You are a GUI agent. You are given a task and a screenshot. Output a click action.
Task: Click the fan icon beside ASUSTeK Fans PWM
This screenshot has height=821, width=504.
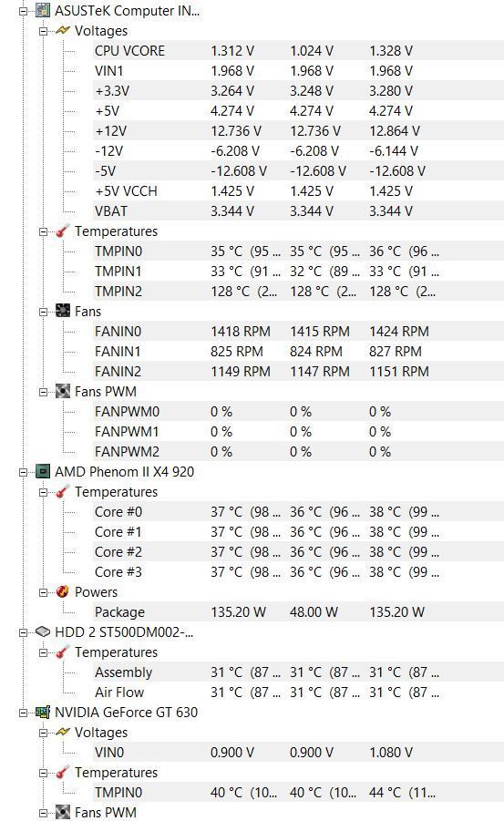tap(62, 391)
